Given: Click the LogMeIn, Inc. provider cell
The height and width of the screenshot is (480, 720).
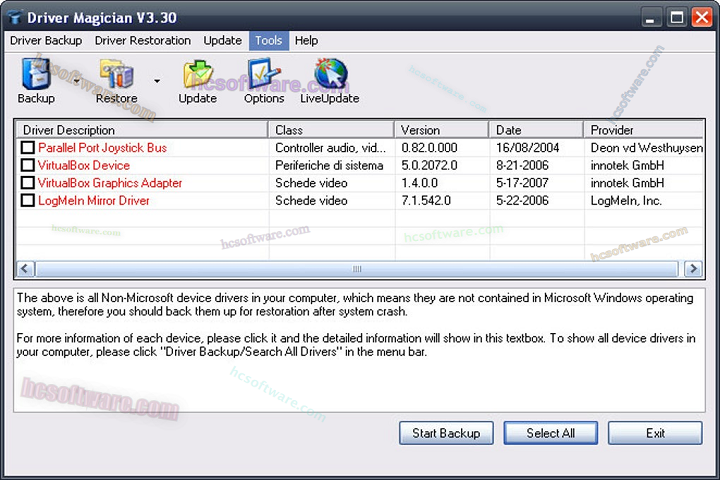Looking at the screenshot, I should click(626, 200).
